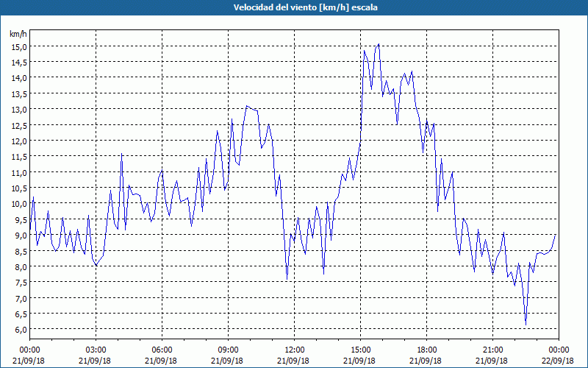Click the 14,0 y-axis label
The image size is (588, 368).
point(20,78)
